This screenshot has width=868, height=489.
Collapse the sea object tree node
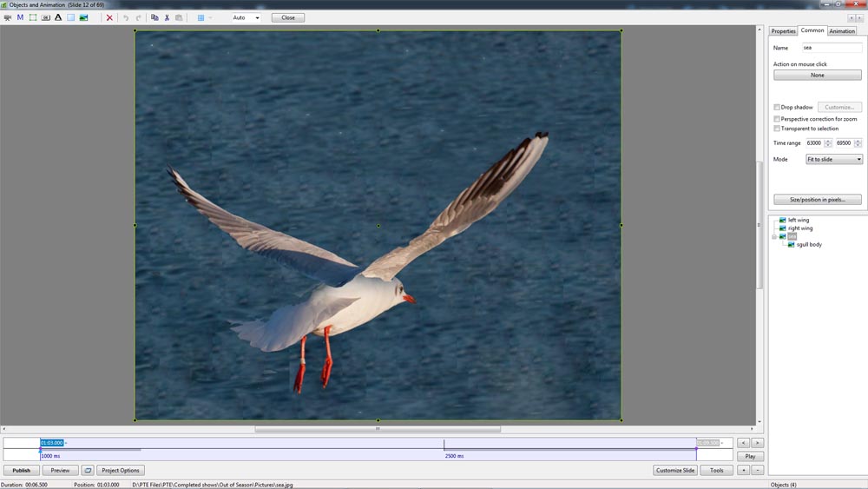point(773,236)
